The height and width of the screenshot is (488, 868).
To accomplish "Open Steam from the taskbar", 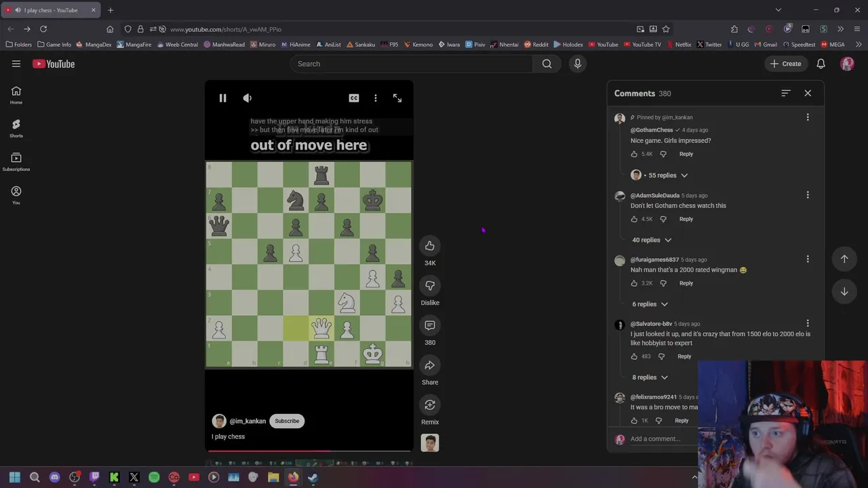I will (313, 477).
